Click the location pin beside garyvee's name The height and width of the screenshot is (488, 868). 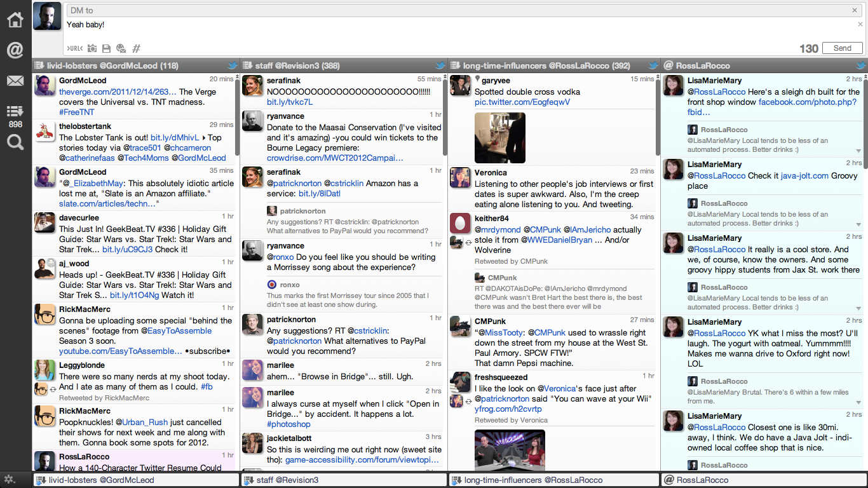coord(477,80)
